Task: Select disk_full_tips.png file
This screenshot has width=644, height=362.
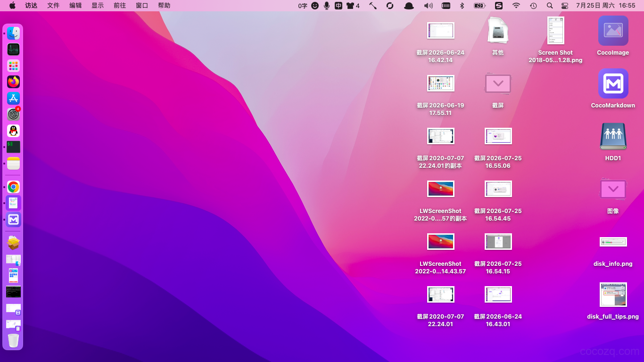Action: tap(613, 295)
